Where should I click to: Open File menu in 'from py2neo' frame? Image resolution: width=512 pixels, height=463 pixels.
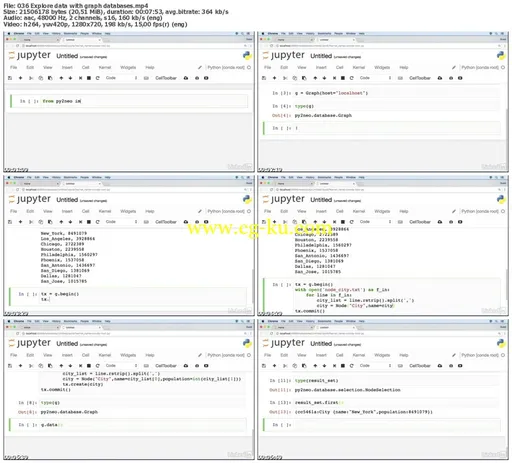click(x=13, y=67)
